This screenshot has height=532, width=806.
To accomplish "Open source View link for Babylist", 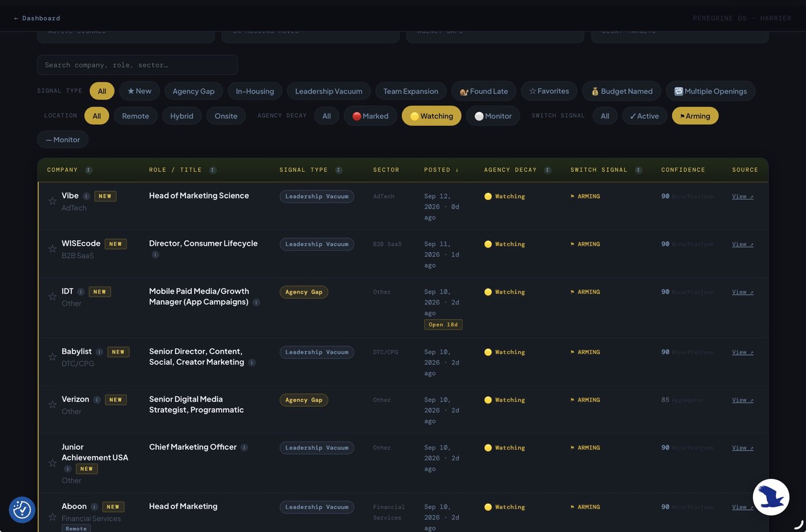I will pyautogui.click(x=743, y=352).
